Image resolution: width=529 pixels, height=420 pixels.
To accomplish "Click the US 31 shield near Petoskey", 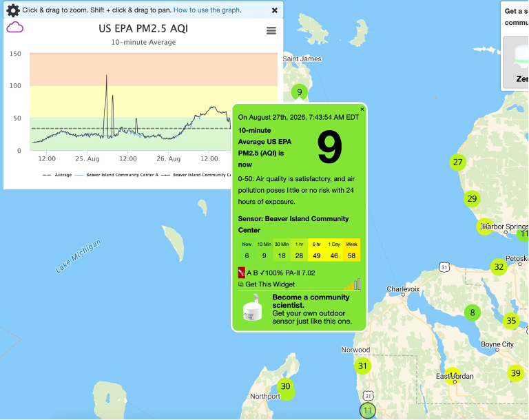I will tap(445, 267).
